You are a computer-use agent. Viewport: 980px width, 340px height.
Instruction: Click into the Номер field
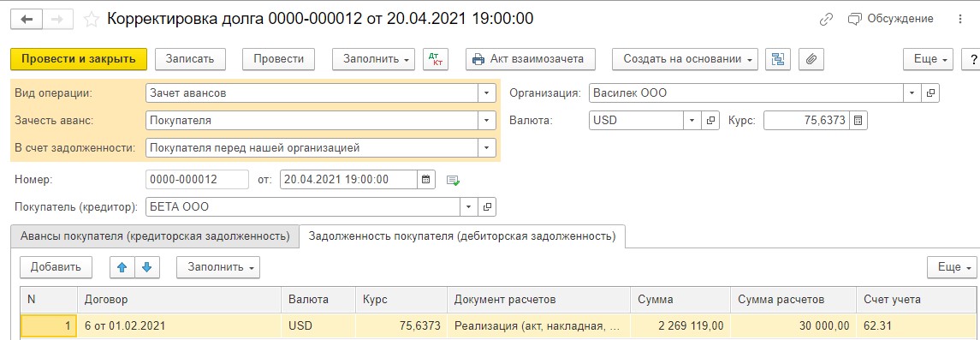coord(197,179)
